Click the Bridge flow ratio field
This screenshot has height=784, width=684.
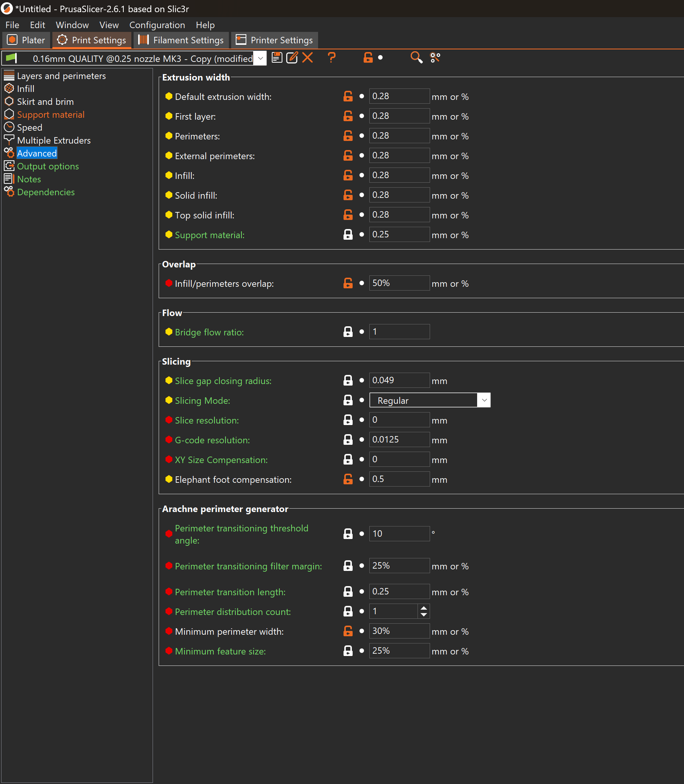tap(399, 332)
